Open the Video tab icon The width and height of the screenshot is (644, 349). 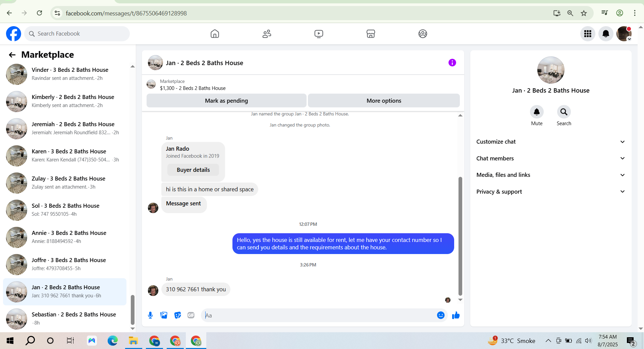319,34
